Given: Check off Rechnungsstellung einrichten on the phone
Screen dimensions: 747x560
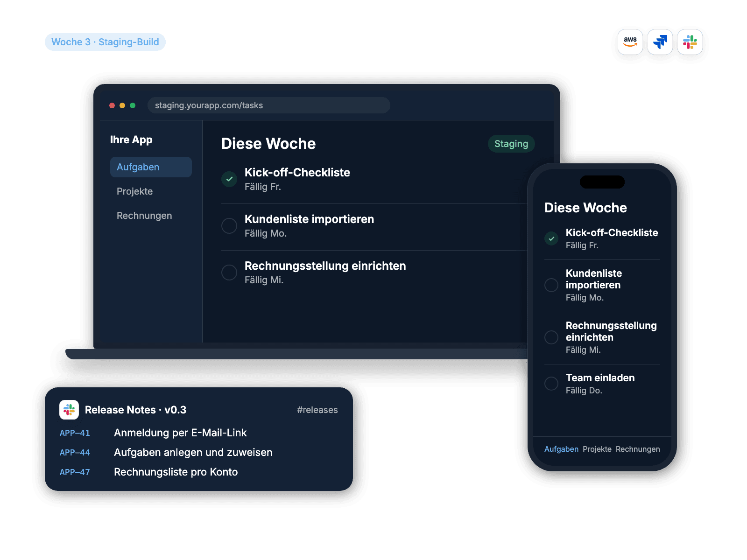Looking at the screenshot, I should 551,337.
